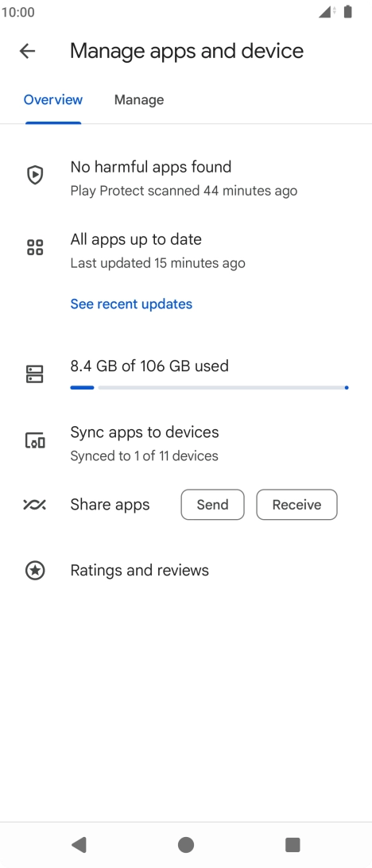This screenshot has height=868, width=372.
Task: Tap the Android home circle button
Action: click(186, 845)
